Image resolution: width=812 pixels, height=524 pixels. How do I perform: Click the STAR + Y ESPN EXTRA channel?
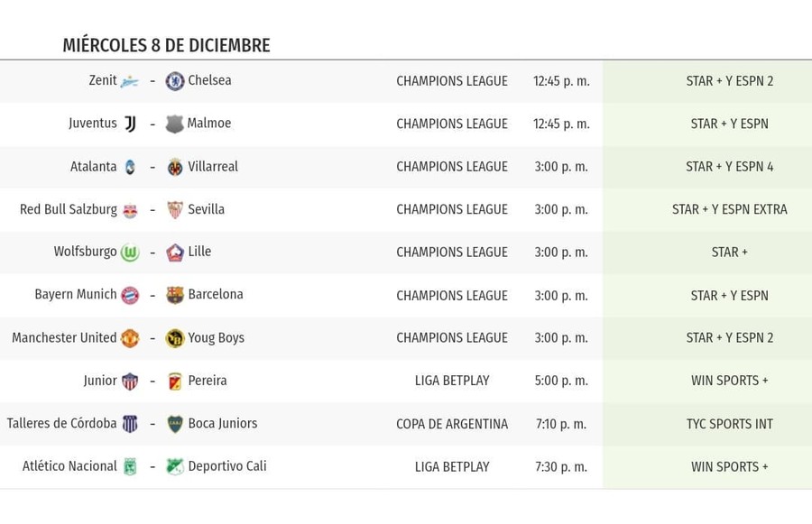click(729, 209)
